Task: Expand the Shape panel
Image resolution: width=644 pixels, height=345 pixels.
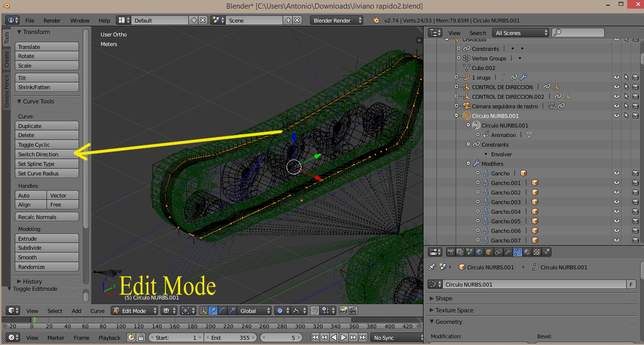Action: click(444, 298)
